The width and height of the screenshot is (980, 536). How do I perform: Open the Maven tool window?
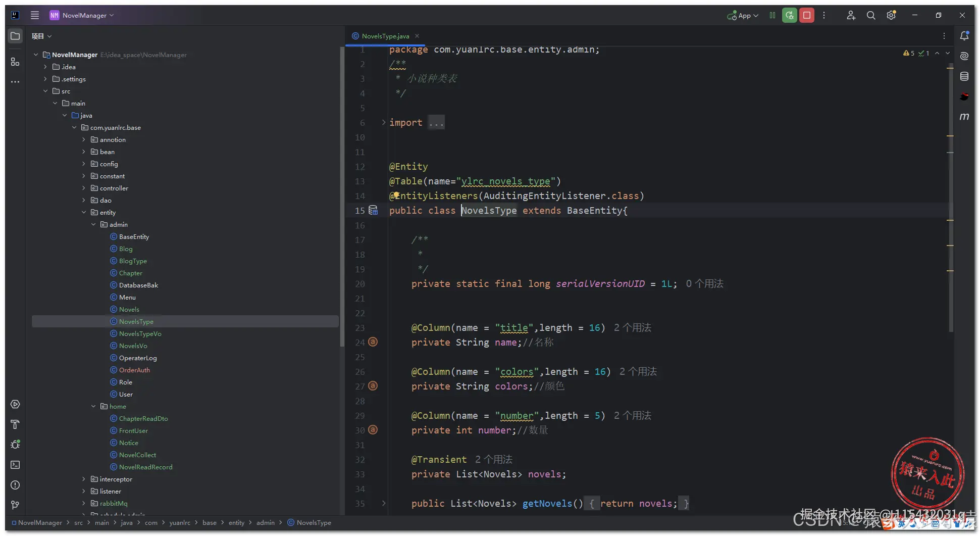point(964,117)
